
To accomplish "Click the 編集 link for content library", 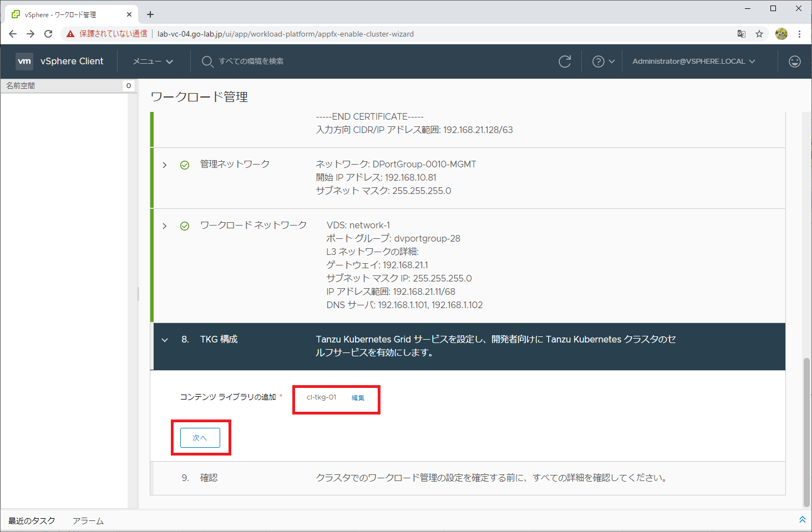I will tap(358, 398).
